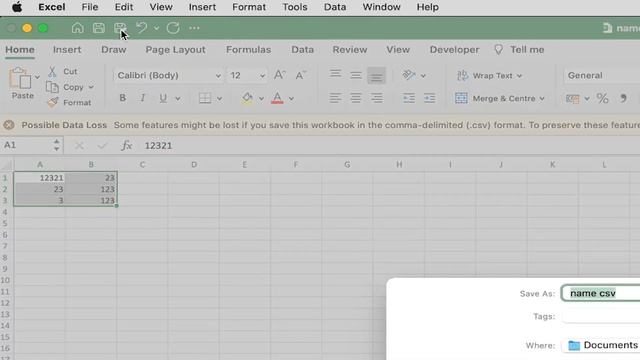Open the fill colour dropdown arrow
The image size is (640, 360).
[x=261, y=98]
